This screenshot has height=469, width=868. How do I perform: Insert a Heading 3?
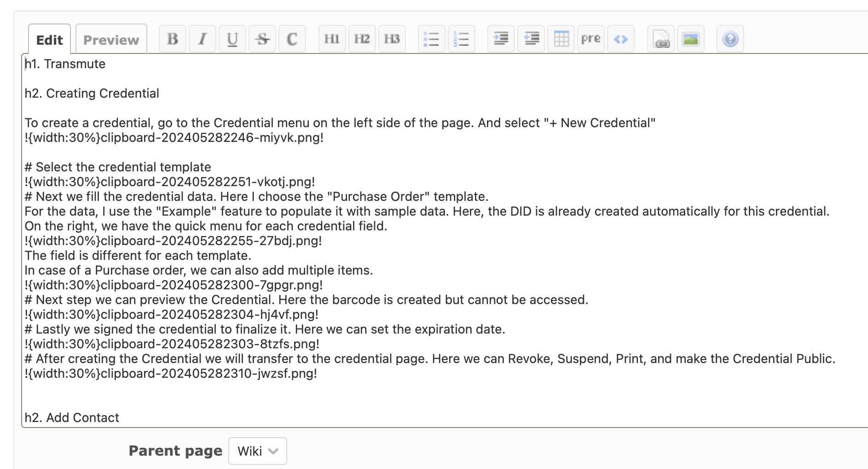392,39
